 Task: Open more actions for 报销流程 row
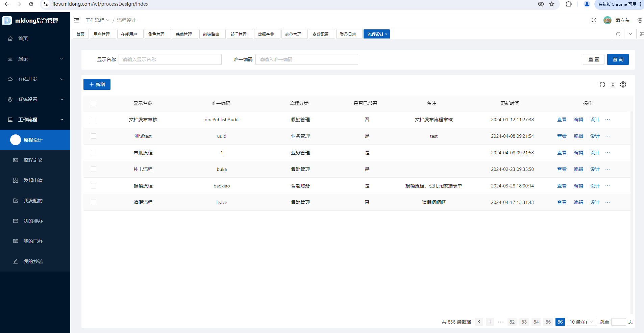click(x=608, y=186)
